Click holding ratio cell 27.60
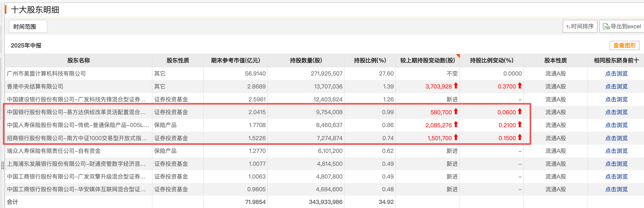This screenshot has width=644, height=208. point(386,74)
